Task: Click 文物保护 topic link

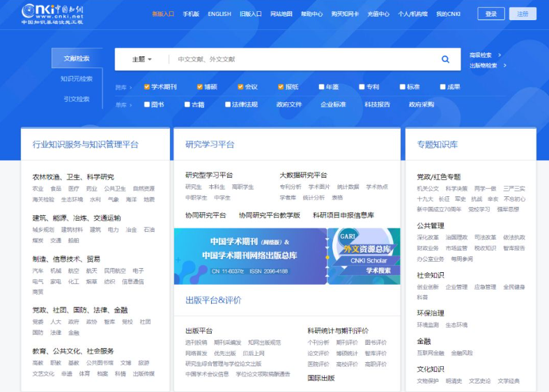Action: coord(428,381)
